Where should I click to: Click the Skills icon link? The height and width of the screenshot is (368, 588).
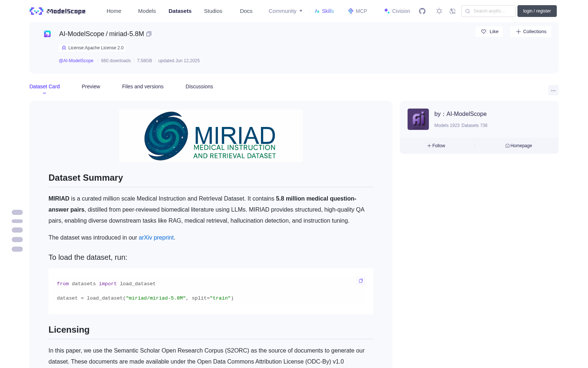click(324, 11)
